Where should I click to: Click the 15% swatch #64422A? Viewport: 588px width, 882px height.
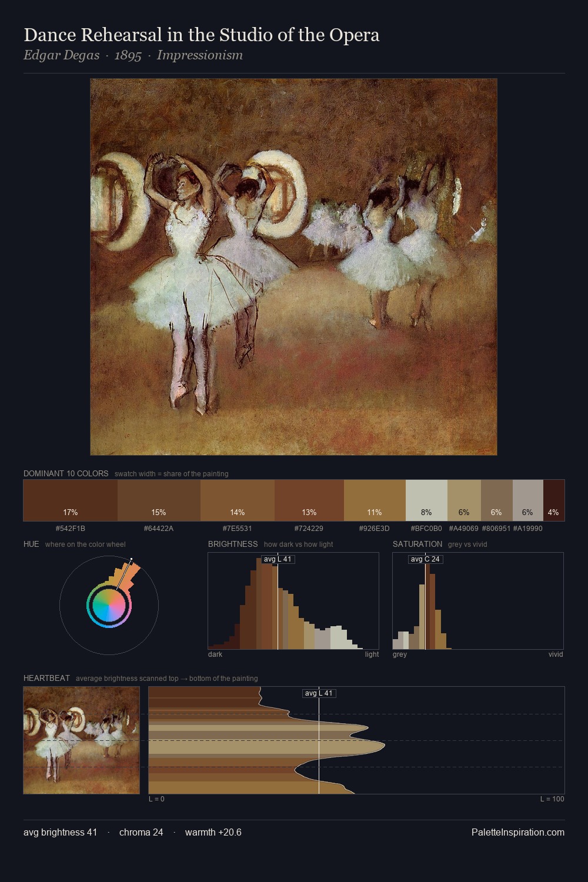(x=159, y=500)
